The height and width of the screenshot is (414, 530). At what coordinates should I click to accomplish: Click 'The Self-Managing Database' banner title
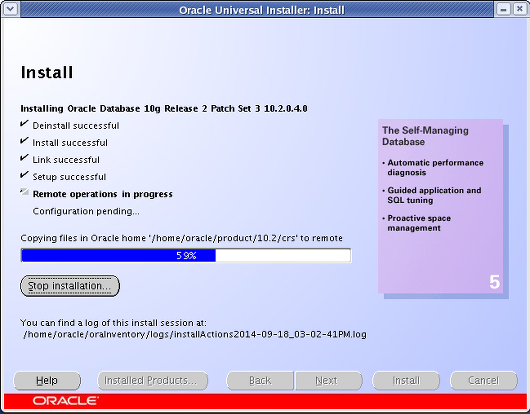point(425,136)
